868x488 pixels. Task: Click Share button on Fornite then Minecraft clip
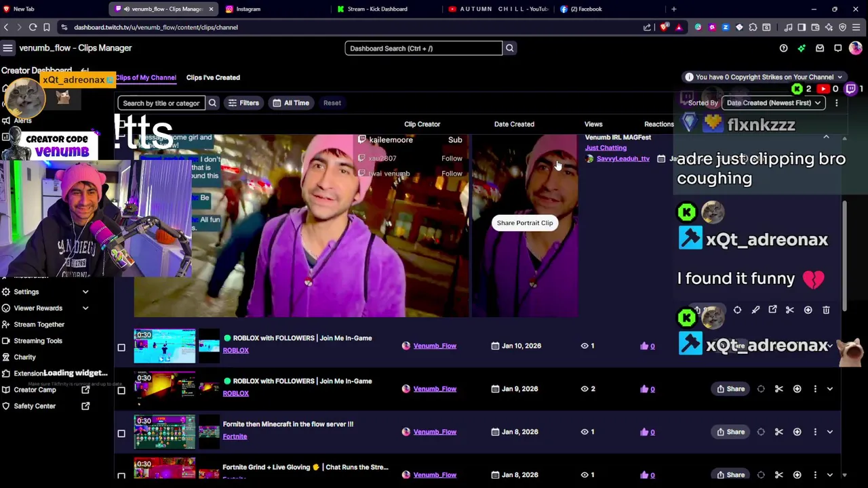pyautogui.click(x=730, y=432)
